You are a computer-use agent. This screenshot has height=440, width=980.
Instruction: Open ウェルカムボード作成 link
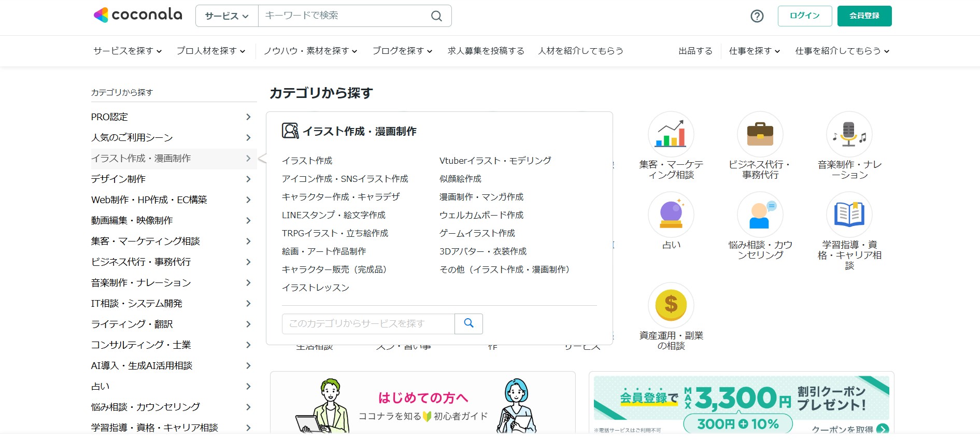(x=481, y=215)
